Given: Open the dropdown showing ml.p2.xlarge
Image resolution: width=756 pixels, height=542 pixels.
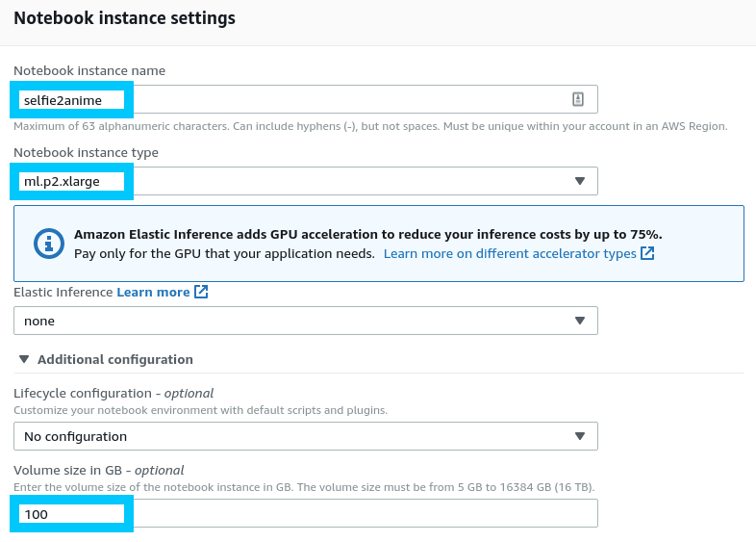Looking at the screenshot, I should [306, 181].
